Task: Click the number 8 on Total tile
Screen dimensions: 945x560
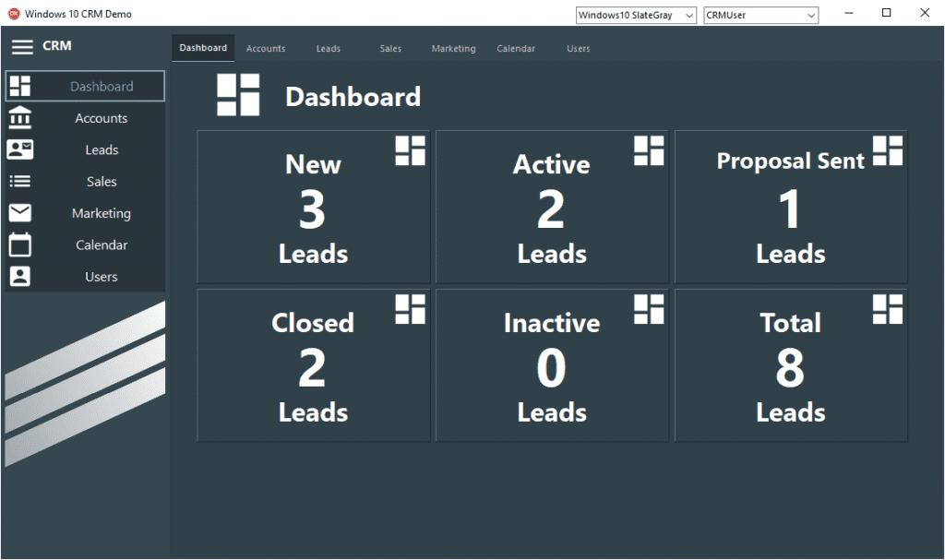Action: click(790, 368)
